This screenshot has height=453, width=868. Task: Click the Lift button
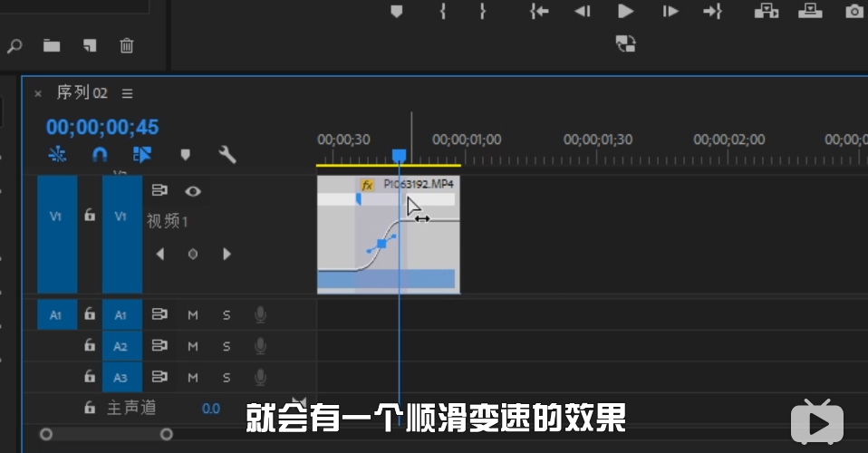pos(767,11)
